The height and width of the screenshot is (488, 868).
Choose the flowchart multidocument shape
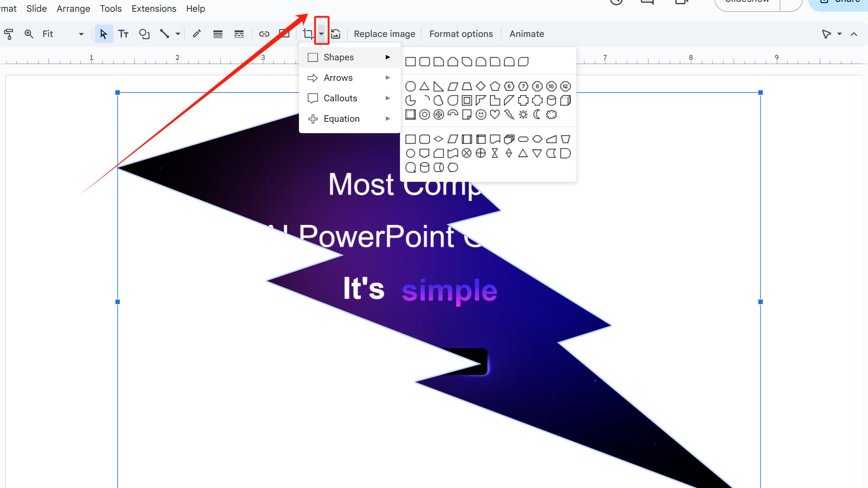[x=509, y=139]
